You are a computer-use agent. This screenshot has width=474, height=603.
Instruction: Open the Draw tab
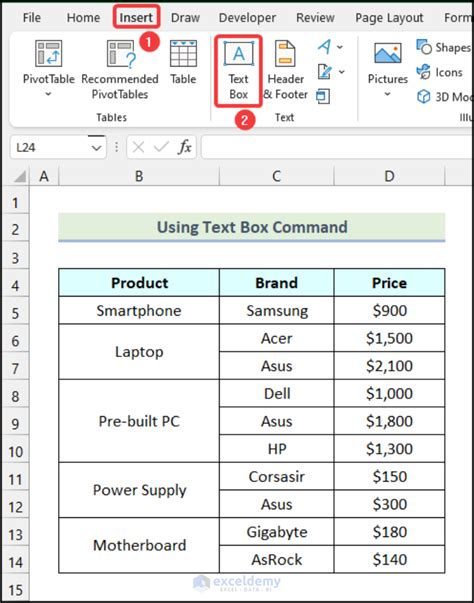pyautogui.click(x=185, y=18)
